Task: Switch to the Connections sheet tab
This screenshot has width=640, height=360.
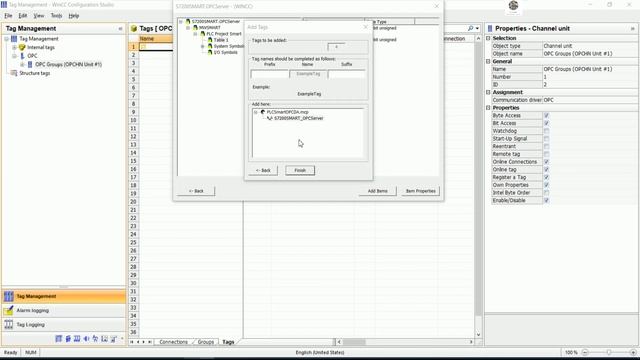Action: pos(173,342)
